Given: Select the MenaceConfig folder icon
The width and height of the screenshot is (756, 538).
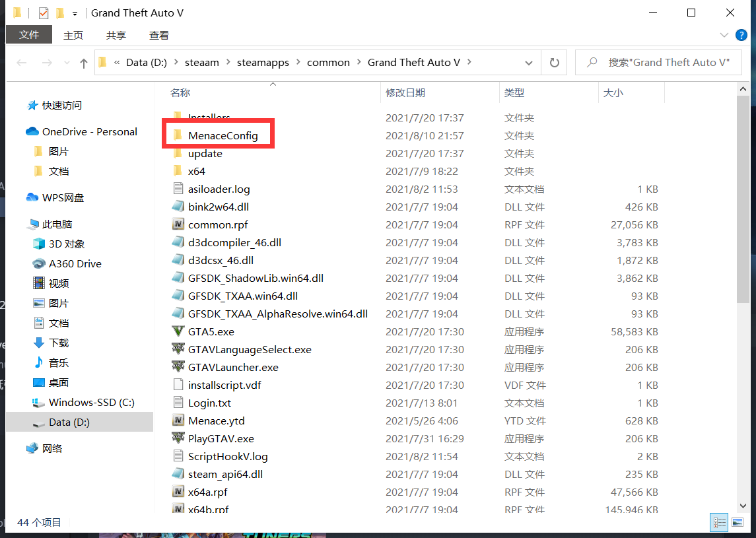Looking at the screenshot, I should click(178, 135).
